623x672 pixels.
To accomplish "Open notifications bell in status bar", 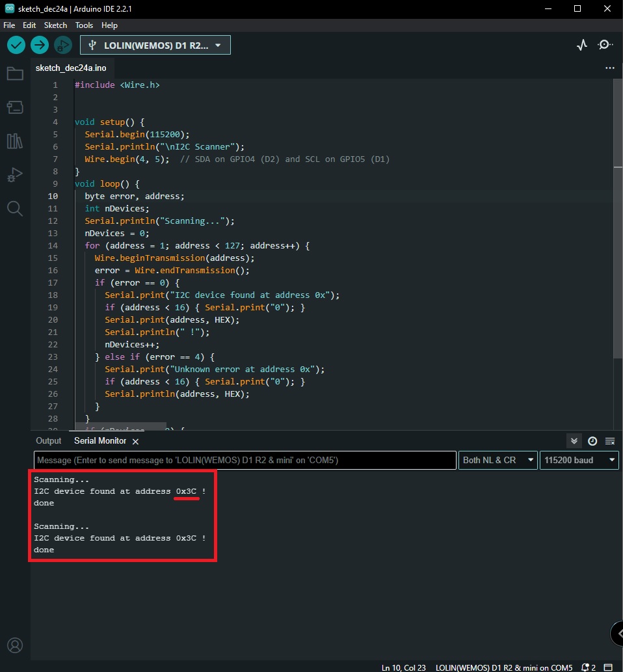I will [589, 667].
